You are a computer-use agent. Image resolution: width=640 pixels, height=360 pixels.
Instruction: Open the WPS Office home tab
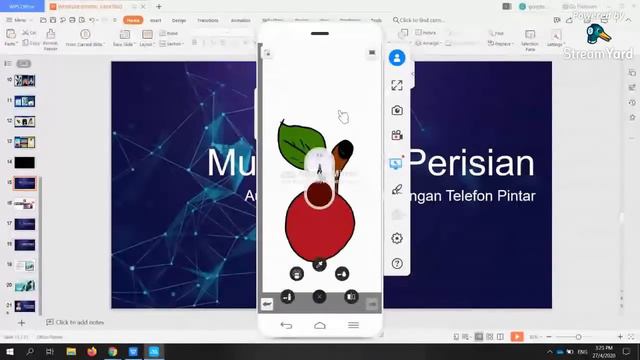click(22, 6)
